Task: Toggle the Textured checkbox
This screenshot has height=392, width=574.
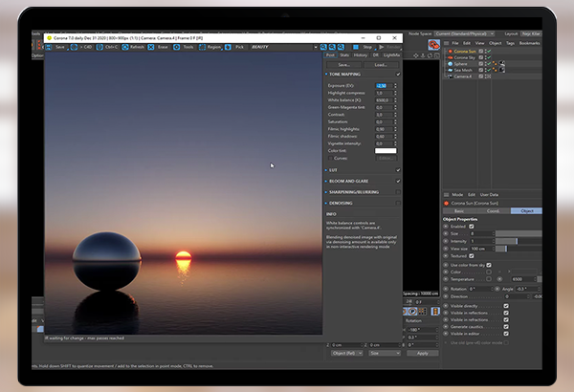Action: click(472, 256)
